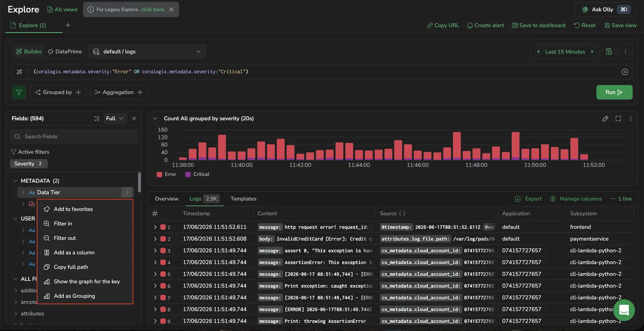The height and width of the screenshot is (331, 644).
Task: Click the green Run button
Action: 614,93
